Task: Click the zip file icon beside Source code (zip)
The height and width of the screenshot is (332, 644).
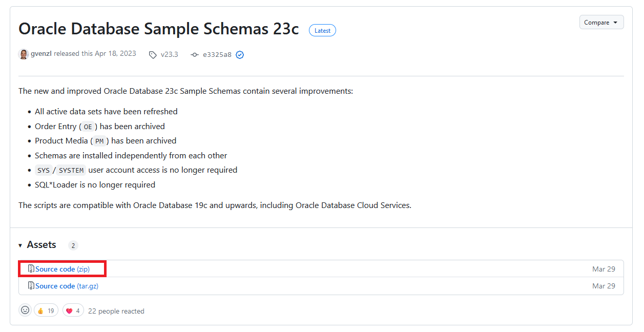Action: tap(32, 268)
